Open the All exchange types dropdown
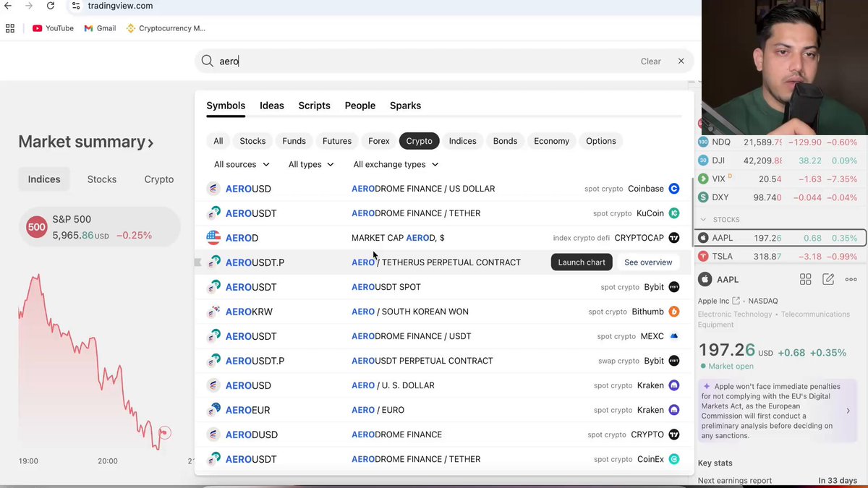This screenshot has height=488, width=868. tap(396, 164)
